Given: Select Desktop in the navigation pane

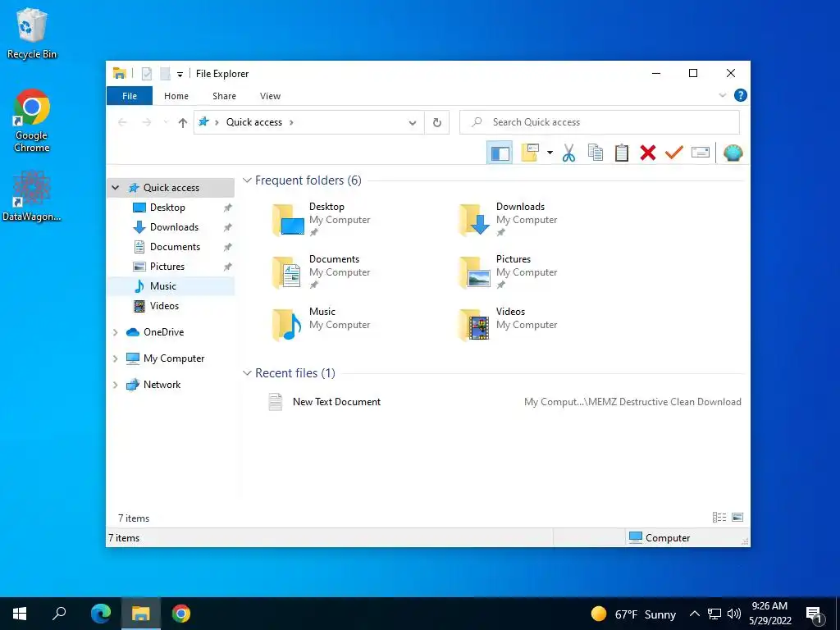Looking at the screenshot, I should 167,208.
